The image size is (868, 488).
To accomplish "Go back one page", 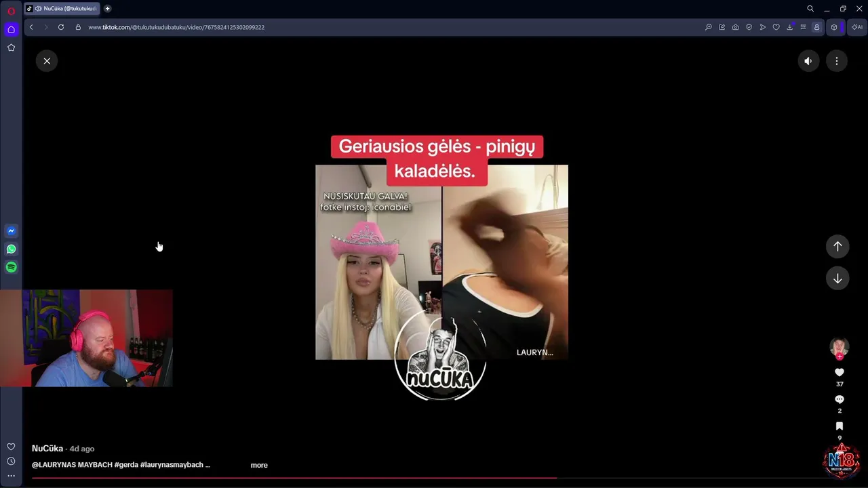I will coord(31,27).
